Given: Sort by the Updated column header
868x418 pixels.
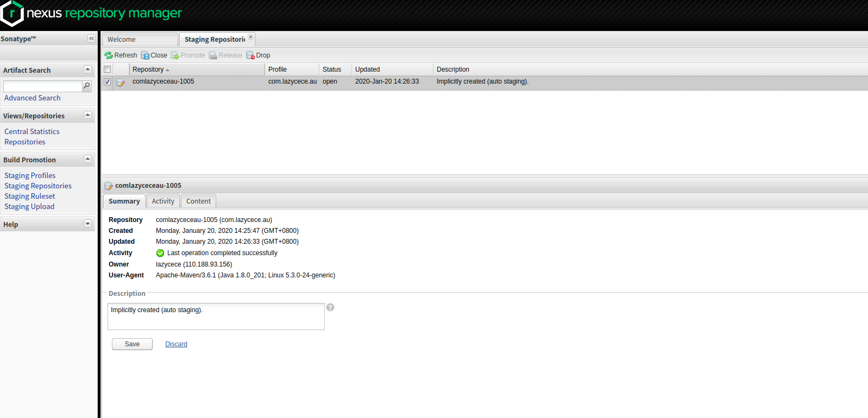Looking at the screenshot, I should point(393,69).
